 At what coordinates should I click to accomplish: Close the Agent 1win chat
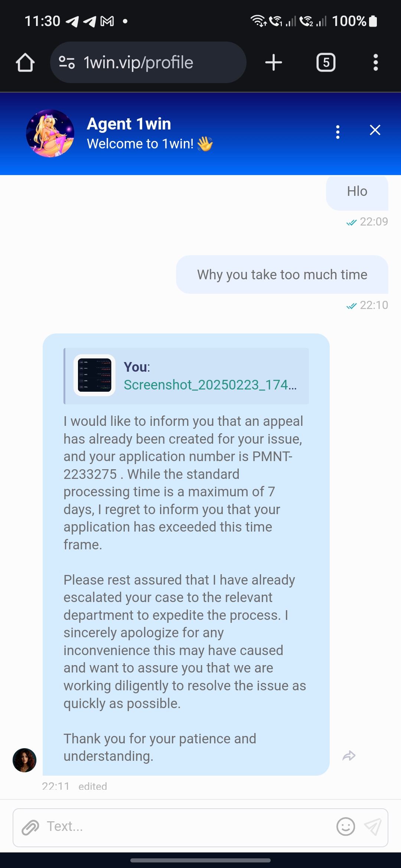point(375,130)
